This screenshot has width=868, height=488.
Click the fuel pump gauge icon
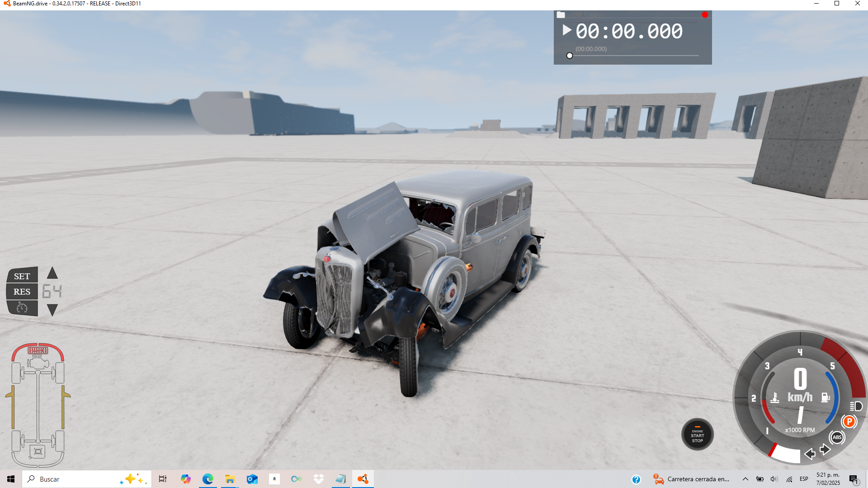tap(826, 397)
